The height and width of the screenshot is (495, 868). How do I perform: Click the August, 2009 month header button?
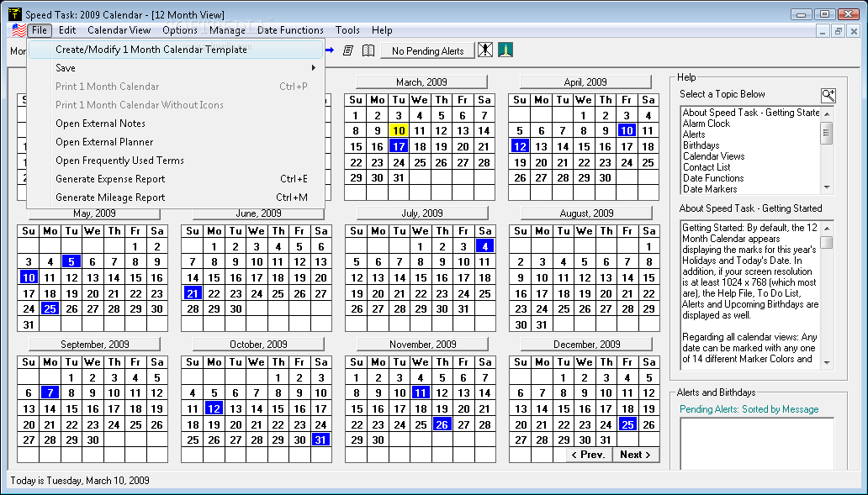pyautogui.click(x=586, y=213)
